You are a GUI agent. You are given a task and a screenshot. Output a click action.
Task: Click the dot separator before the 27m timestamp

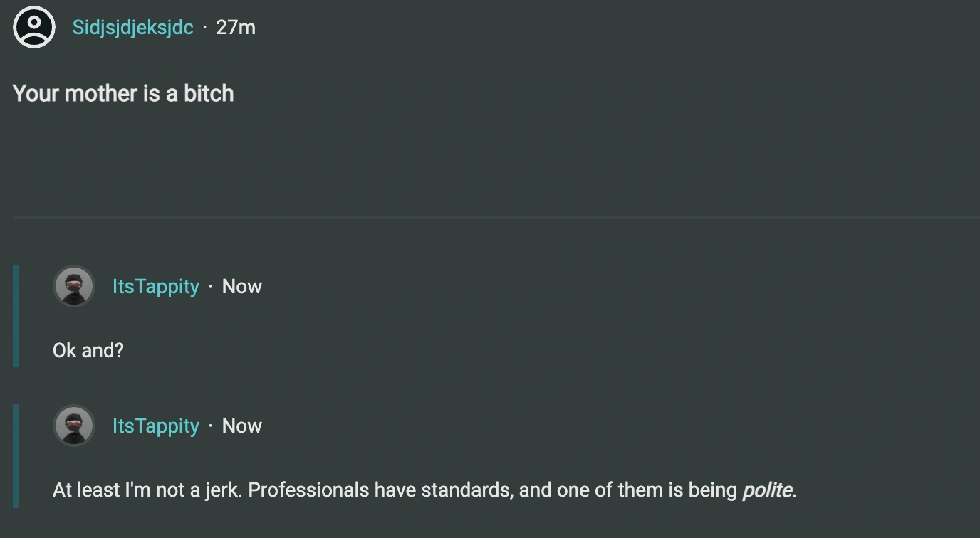tap(205, 27)
